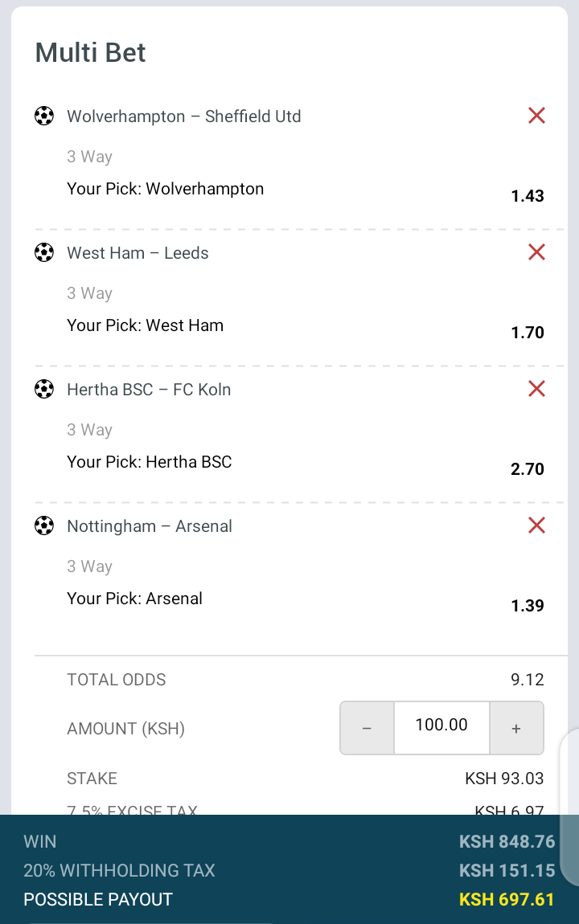Focus the bet amount input field
This screenshot has width=579, height=924.
click(x=441, y=726)
